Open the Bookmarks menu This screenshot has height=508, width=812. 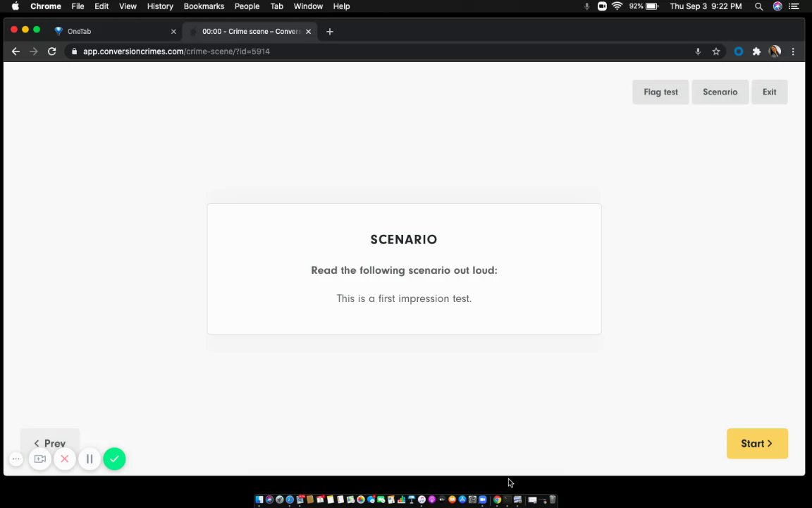point(204,6)
